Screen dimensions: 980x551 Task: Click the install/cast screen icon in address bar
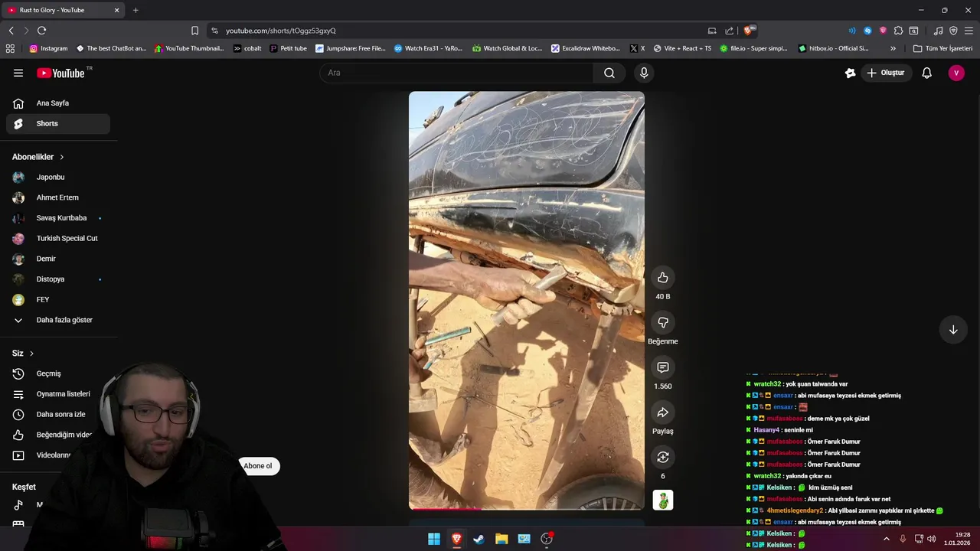click(712, 31)
